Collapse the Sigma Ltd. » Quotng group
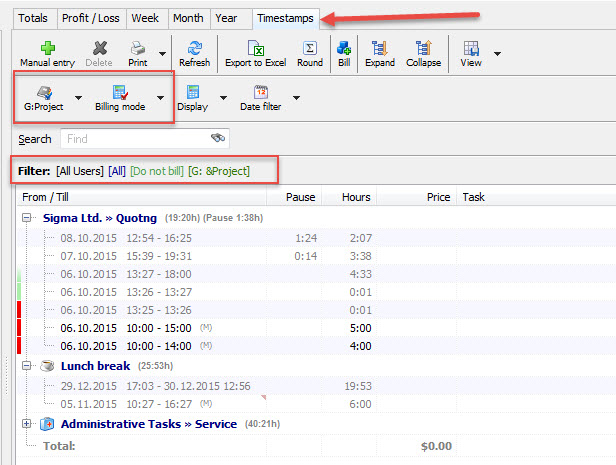 click(26, 217)
